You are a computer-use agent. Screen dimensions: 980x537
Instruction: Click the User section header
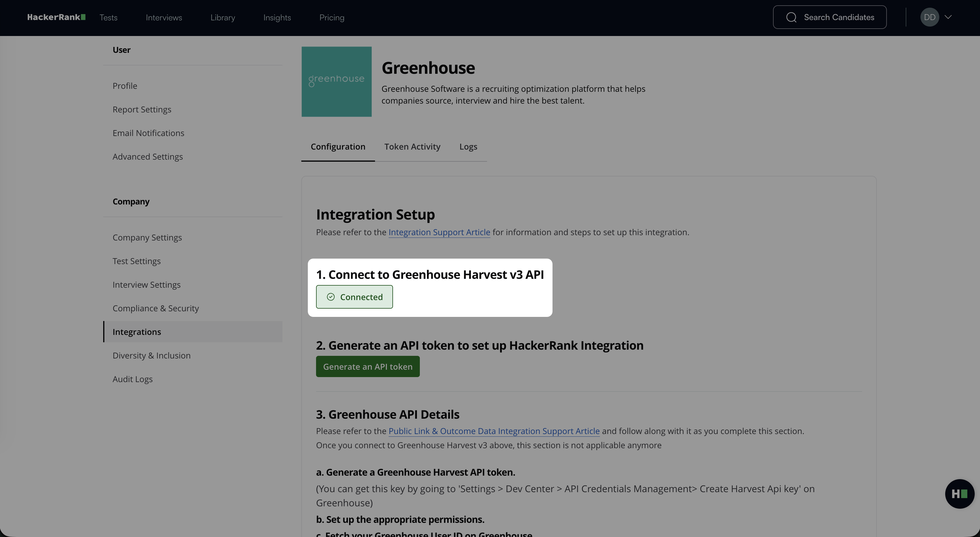click(x=121, y=50)
